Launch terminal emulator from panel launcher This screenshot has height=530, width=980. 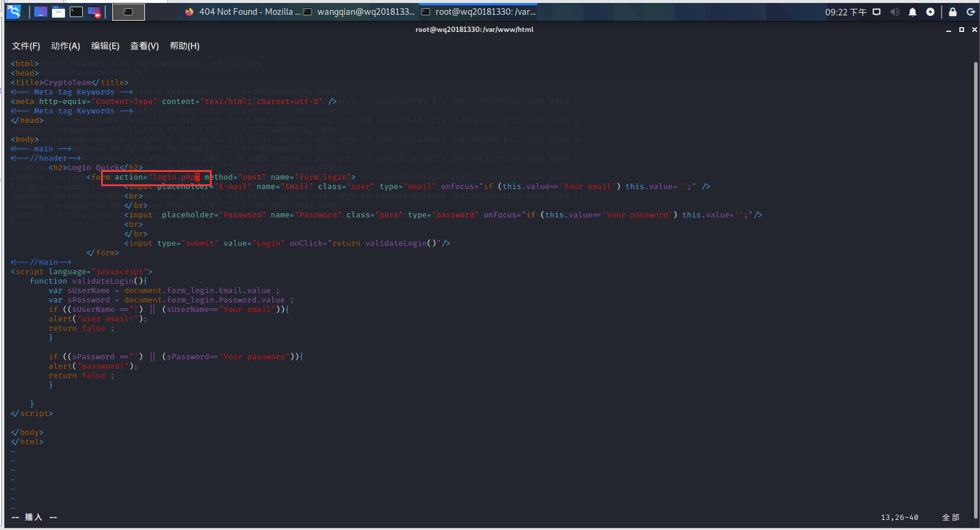pyautogui.click(x=76, y=12)
